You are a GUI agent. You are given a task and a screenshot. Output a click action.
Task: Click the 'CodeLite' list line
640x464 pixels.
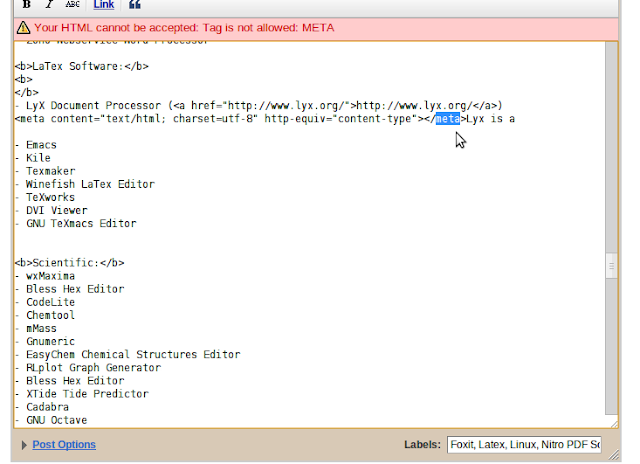click(x=45, y=302)
